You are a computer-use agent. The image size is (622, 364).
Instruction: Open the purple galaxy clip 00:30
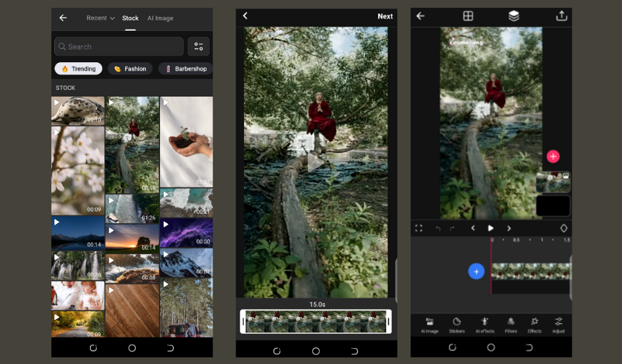(187, 232)
